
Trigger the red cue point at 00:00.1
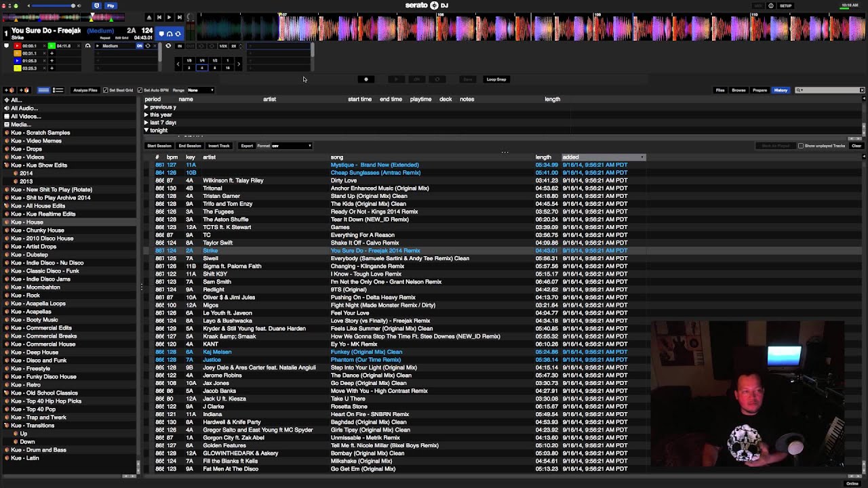coord(18,46)
